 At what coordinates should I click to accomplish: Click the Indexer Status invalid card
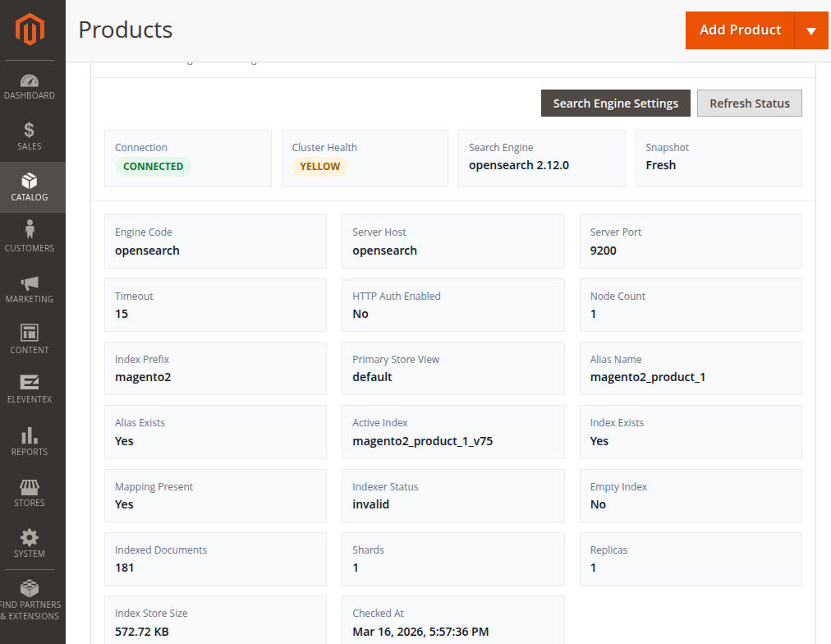click(x=452, y=495)
